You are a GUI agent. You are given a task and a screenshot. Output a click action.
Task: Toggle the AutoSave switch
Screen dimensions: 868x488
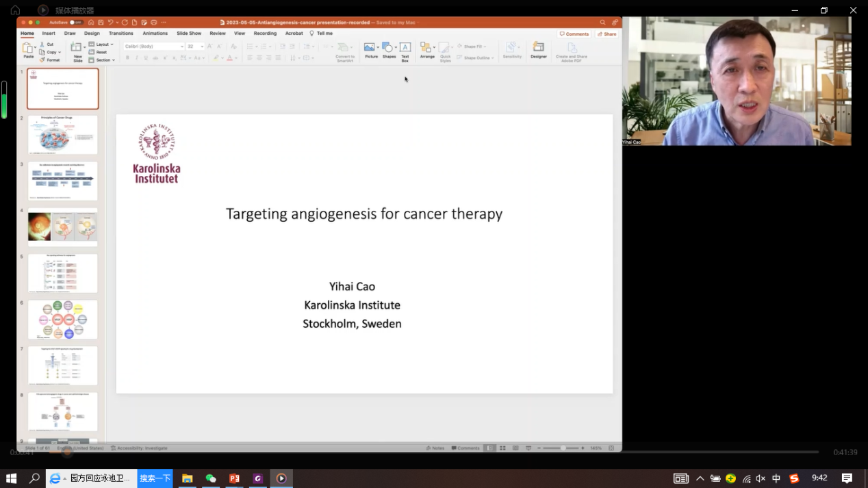(x=75, y=23)
